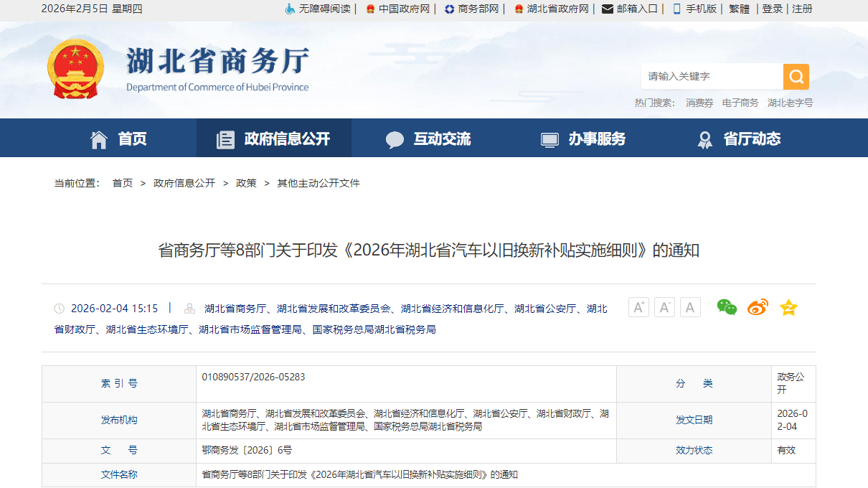Click the Hubei Commerce Department emblem logo

pos(75,69)
